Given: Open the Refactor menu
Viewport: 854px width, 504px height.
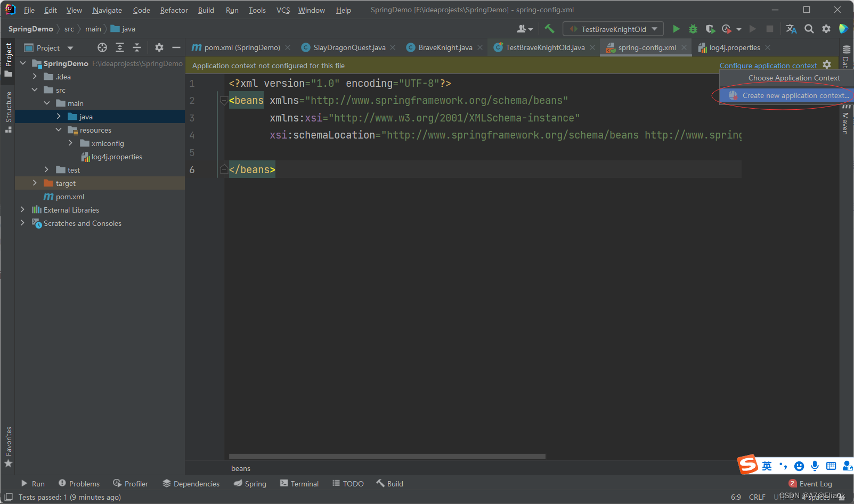Looking at the screenshot, I should [x=174, y=10].
